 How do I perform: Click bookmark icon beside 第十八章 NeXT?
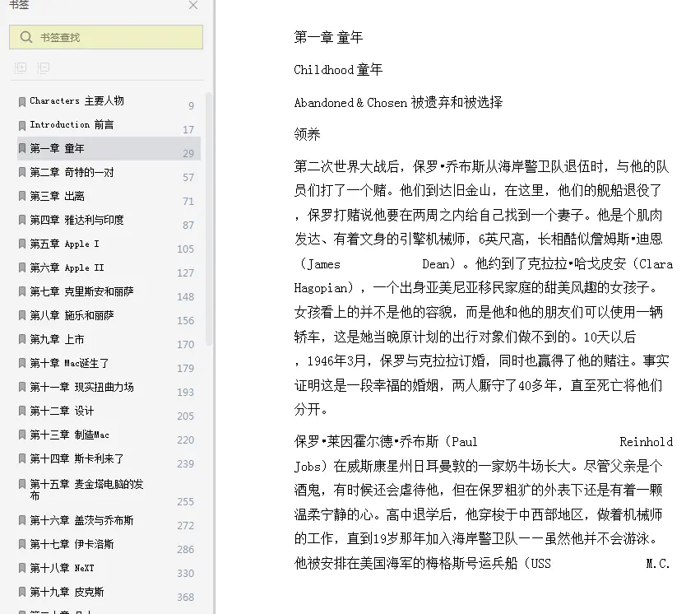coord(22,568)
